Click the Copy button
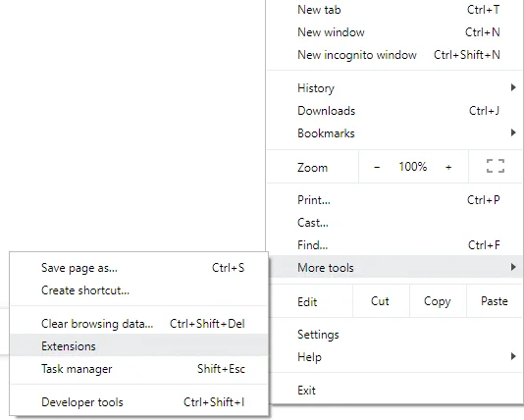The width and height of the screenshot is (524, 420). pyautogui.click(x=438, y=301)
